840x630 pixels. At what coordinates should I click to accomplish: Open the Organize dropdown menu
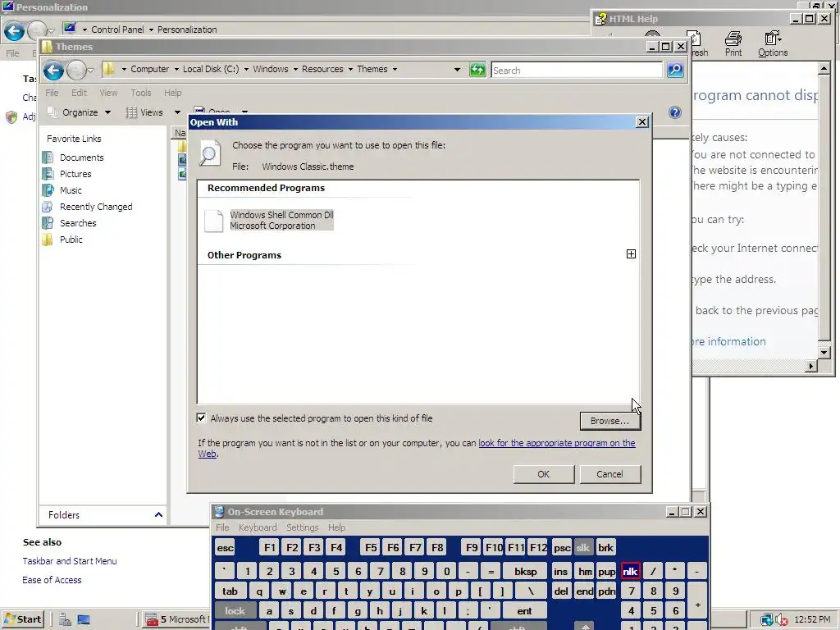pos(80,112)
